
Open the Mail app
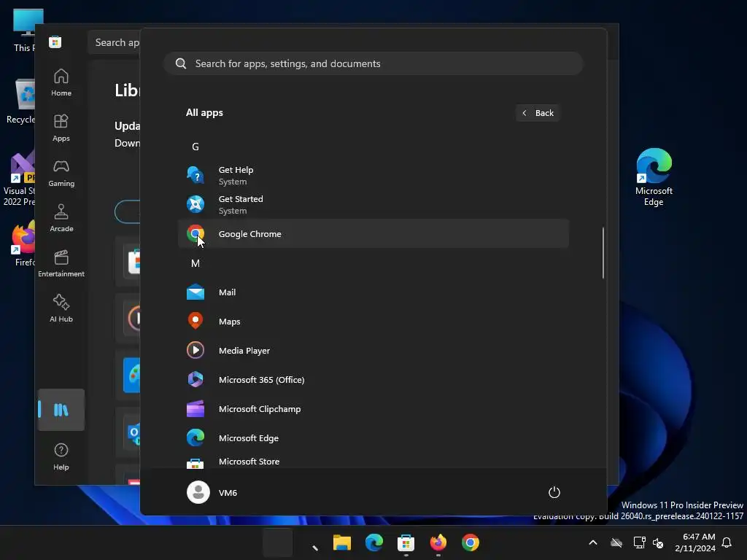[x=373, y=292]
